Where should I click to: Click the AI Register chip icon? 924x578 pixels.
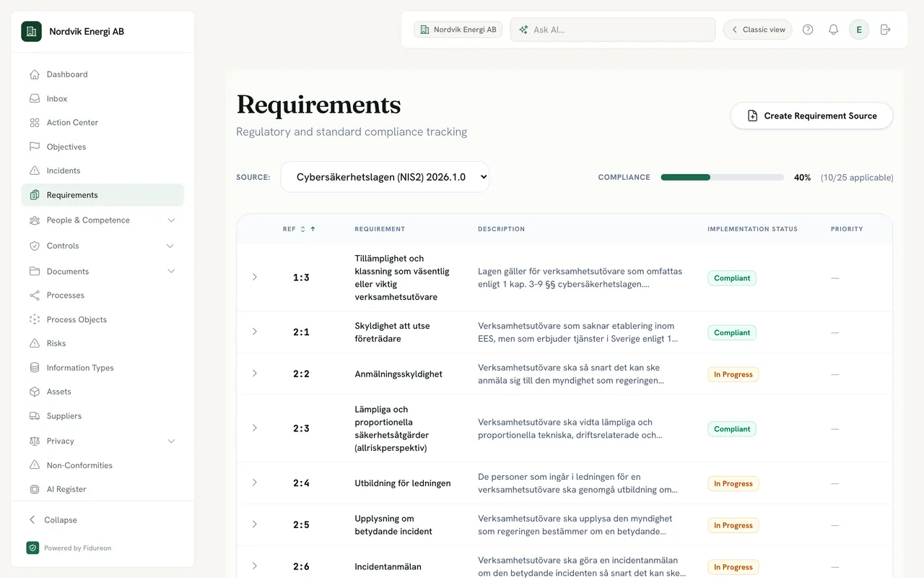click(35, 489)
